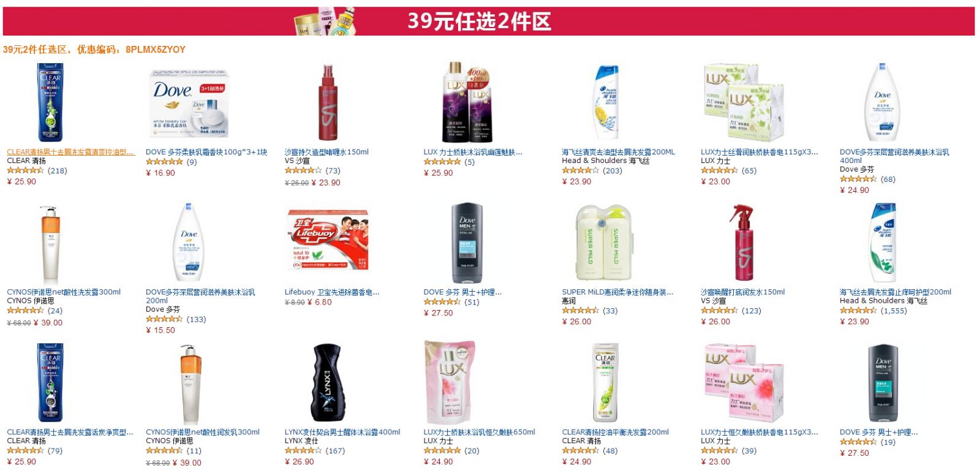Click the red 39元任选2件区 banner
Screen dimensions: 980x473
pos(488,21)
